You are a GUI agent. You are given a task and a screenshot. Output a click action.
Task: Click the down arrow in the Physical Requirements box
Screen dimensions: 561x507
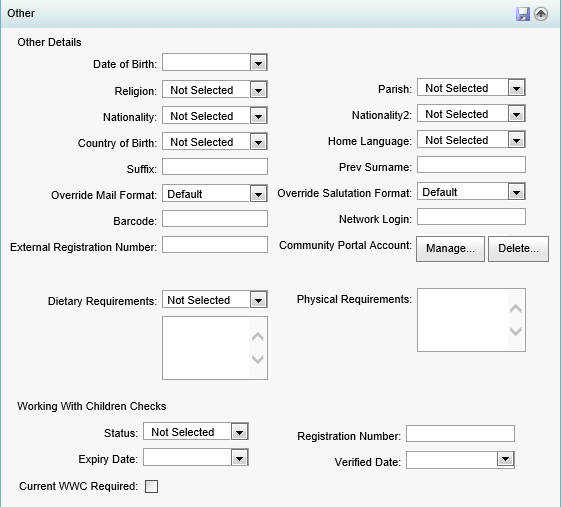(516, 331)
